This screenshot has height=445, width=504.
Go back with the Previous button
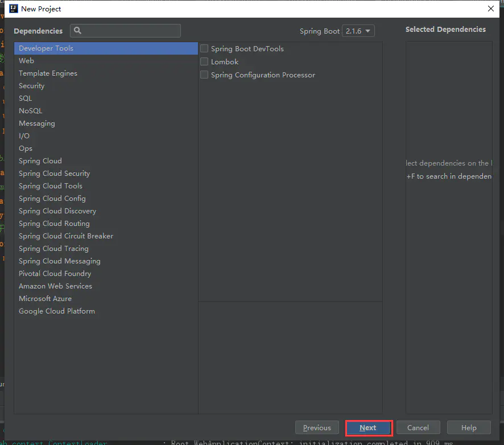[317, 427]
